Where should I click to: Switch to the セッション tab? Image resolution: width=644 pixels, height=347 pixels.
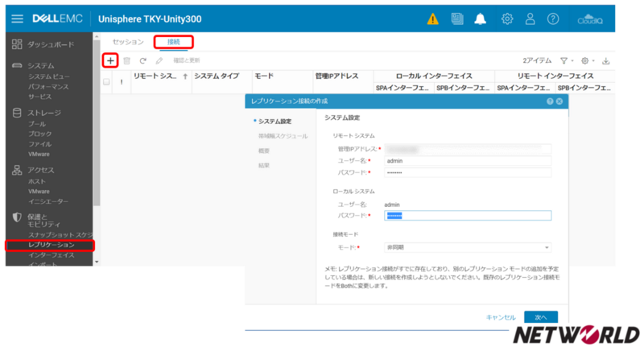128,42
